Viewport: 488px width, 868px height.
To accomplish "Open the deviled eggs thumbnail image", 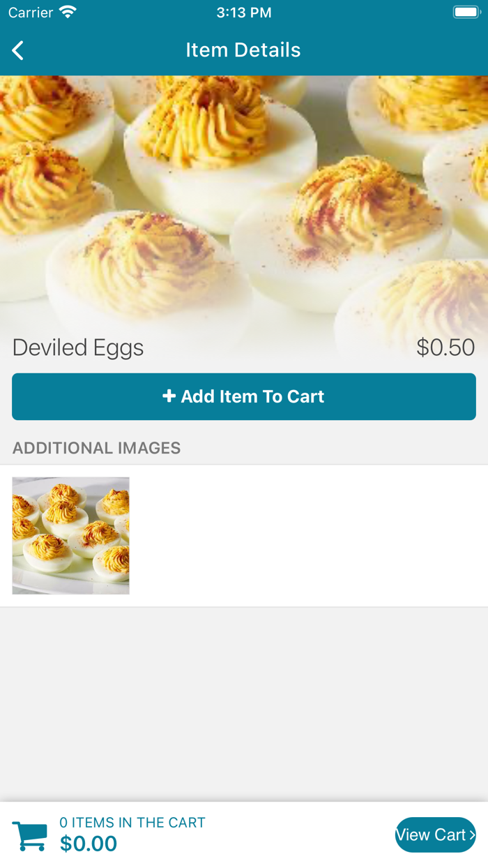I will point(71,536).
